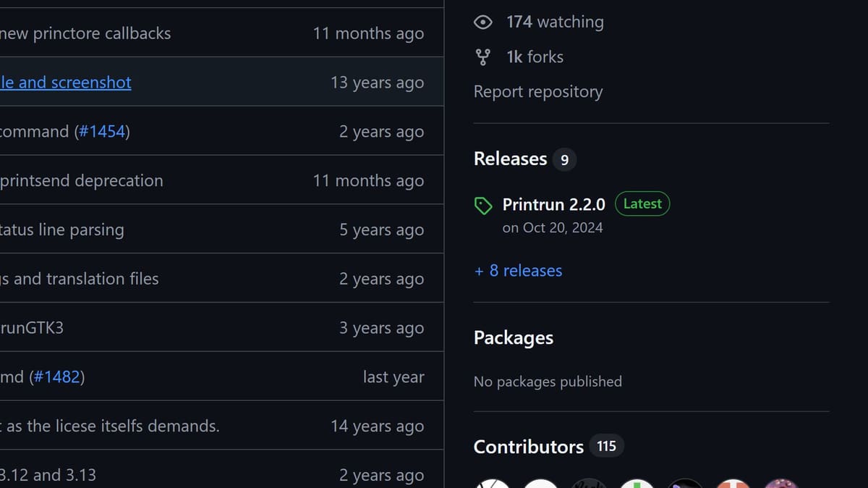Click the date on Oct 20, 2024
Viewport: 868px width, 488px height.
pos(553,227)
